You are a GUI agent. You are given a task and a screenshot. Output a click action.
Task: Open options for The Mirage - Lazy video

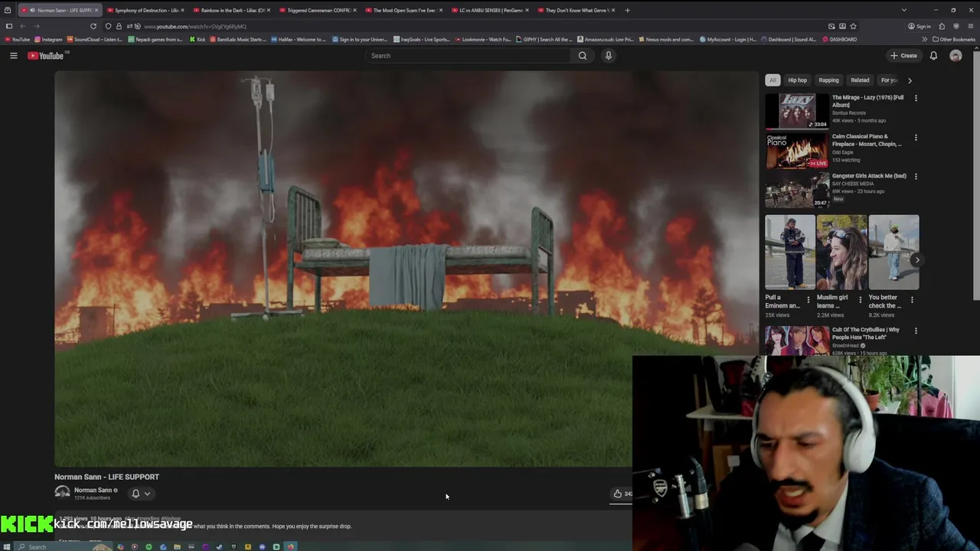point(916,98)
